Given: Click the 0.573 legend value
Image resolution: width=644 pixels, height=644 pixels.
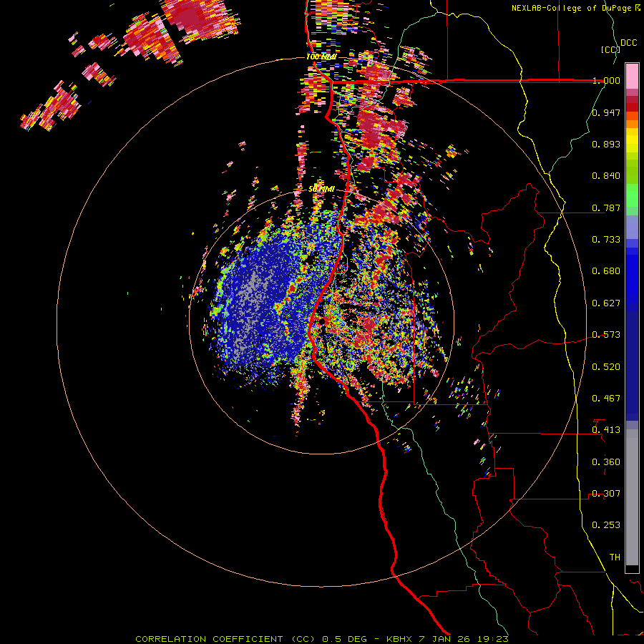Looking at the screenshot, I should 606,335.
